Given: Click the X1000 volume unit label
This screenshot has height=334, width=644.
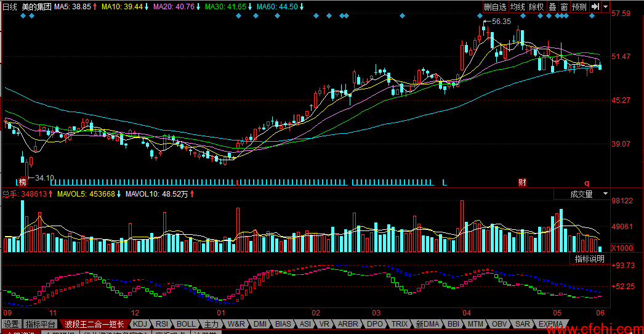Looking at the screenshot, I should pos(622,248).
